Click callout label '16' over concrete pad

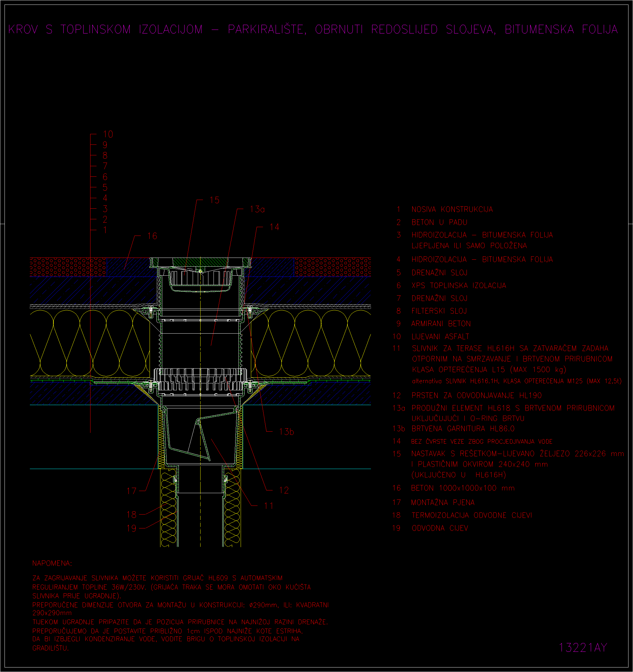pos(152,236)
